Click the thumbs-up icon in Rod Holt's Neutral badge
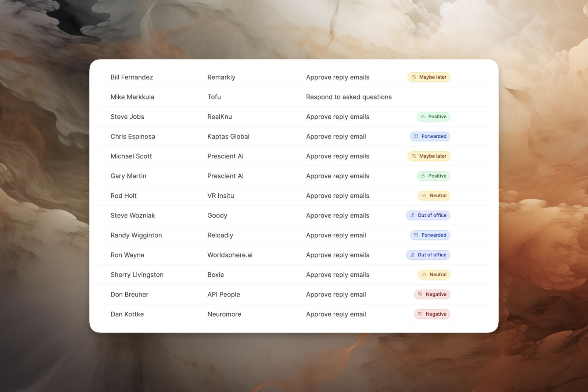Image resolution: width=588 pixels, height=392 pixels. click(x=423, y=195)
